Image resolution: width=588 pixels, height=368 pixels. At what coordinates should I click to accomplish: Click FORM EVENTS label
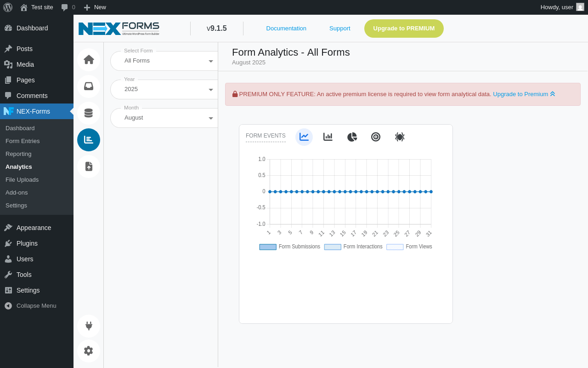coord(266,136)
